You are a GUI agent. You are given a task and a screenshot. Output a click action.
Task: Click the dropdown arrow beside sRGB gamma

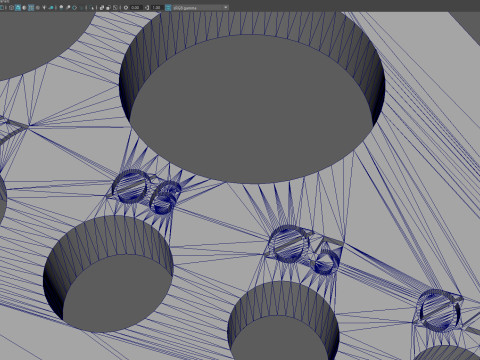click(x=226, y=7)
